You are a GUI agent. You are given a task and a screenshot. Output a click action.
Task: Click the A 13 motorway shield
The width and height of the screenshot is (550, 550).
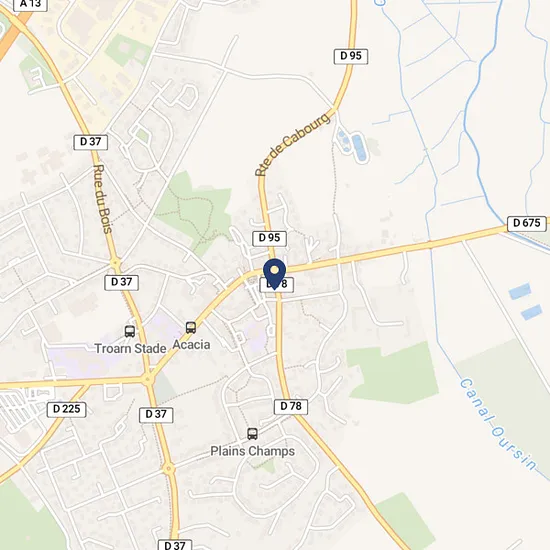tap(31, 4)
